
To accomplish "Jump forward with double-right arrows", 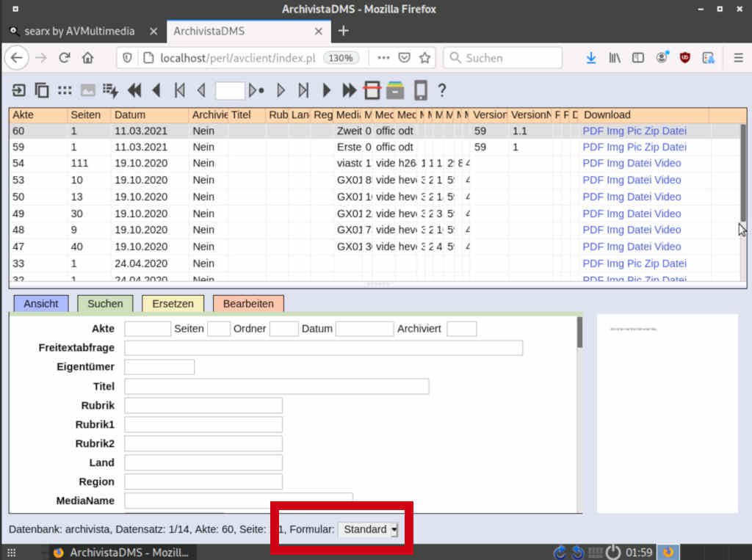I will [349, 90].
